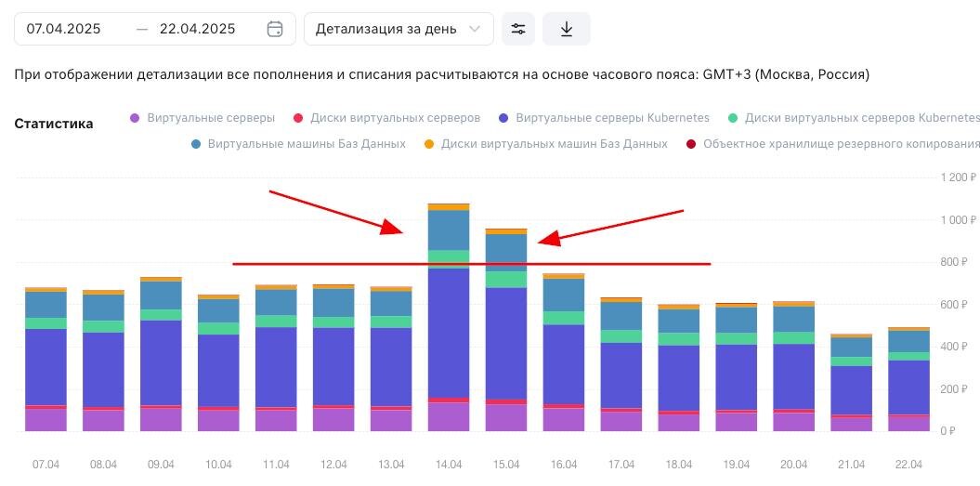
Task: Click the 'Статистика' heading
Action: [x=54, y=124]
